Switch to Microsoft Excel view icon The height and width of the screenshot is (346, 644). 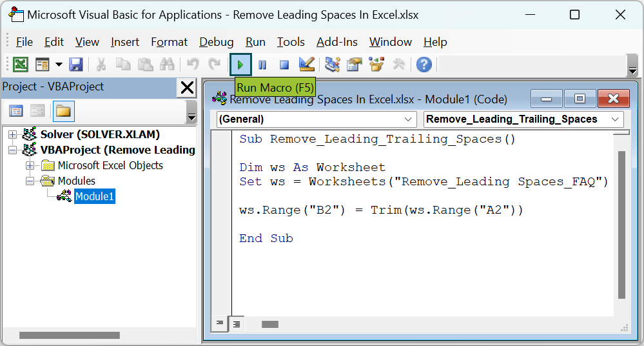click(21, 65)
